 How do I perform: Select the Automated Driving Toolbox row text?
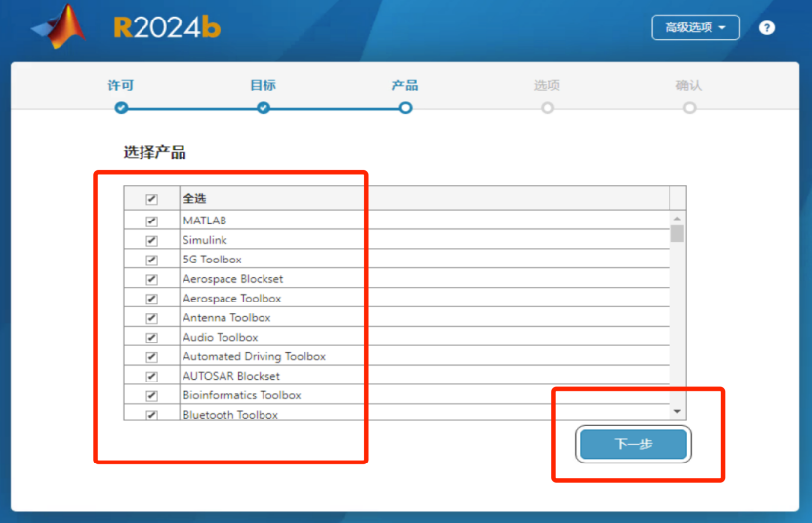(x=255, y=357)
